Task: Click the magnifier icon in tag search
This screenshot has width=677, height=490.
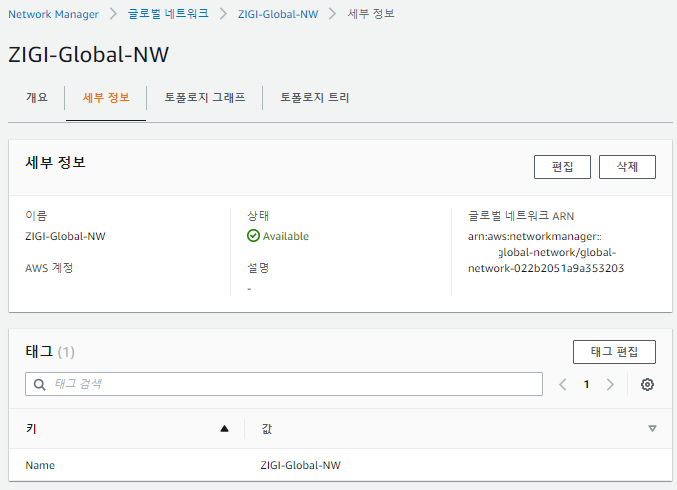Action: click(x=39, y=384)
